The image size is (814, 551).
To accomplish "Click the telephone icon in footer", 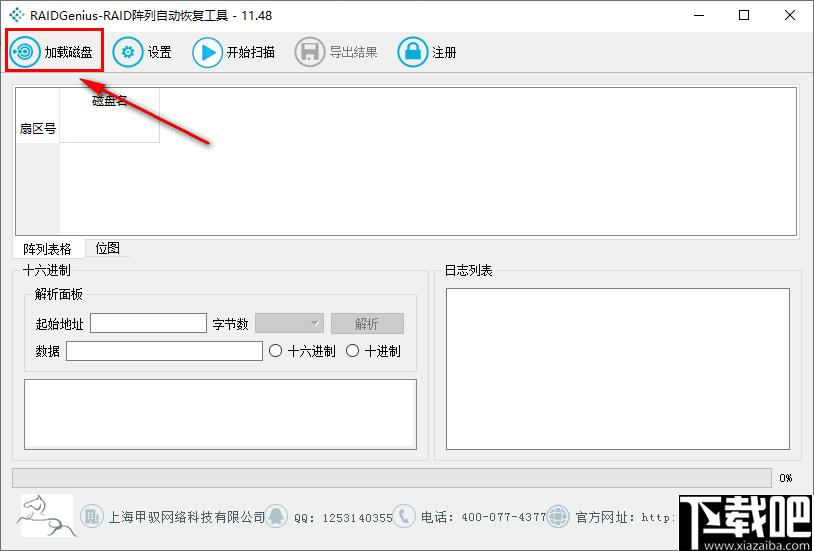I will 404,516.
